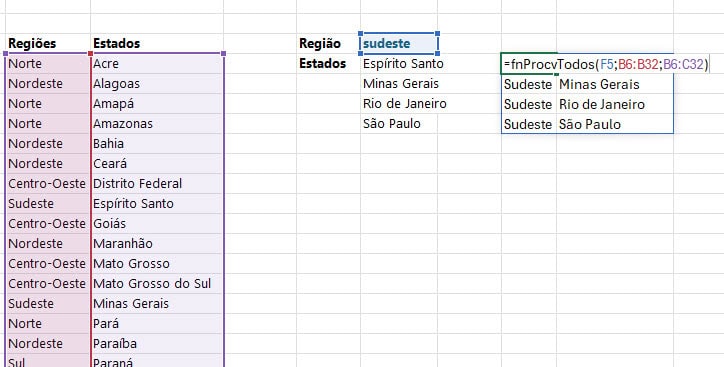
Task: Click Norte cell beside Amapá
Action: pyautogui.click(x=48, y=103)
